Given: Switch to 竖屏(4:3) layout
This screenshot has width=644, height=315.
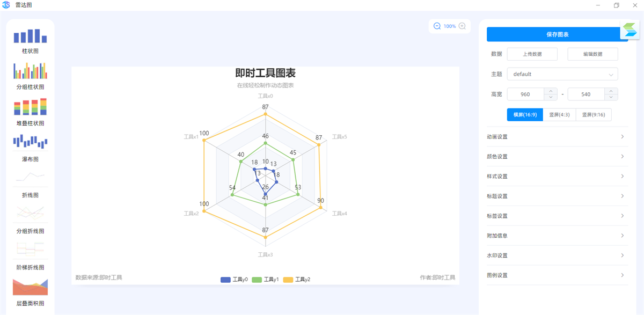Looking at the screenshot, I should coord(560,114).
